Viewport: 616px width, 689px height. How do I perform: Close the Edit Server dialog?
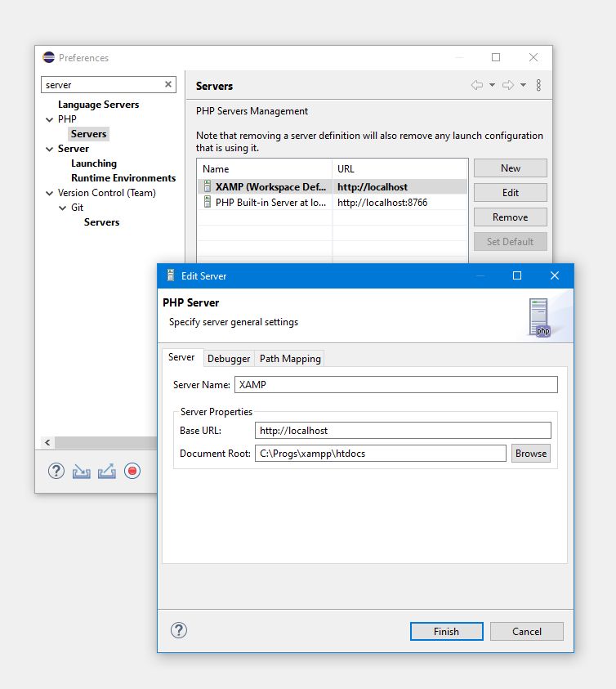pos(555,275)
